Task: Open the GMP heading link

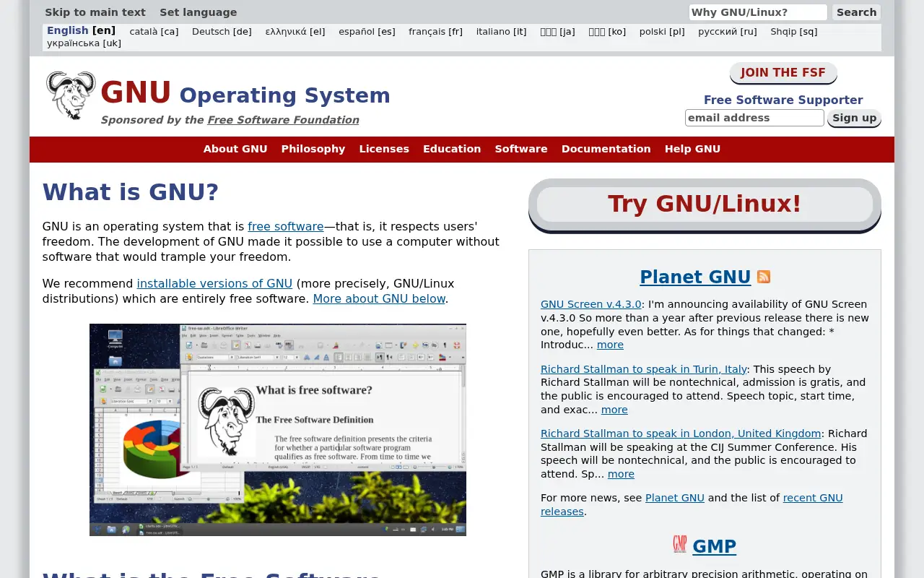Action: pos(715,546)
